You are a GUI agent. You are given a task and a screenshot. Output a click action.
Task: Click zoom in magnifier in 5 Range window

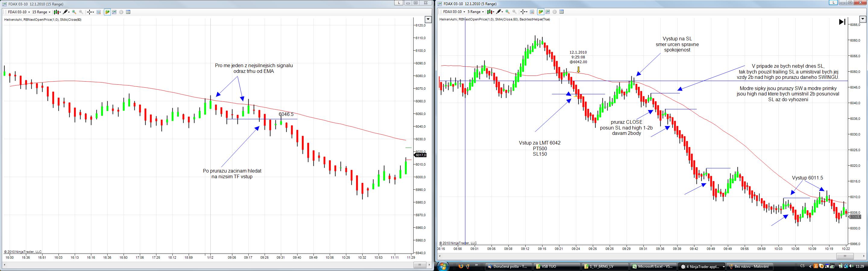tap(508, 12)
